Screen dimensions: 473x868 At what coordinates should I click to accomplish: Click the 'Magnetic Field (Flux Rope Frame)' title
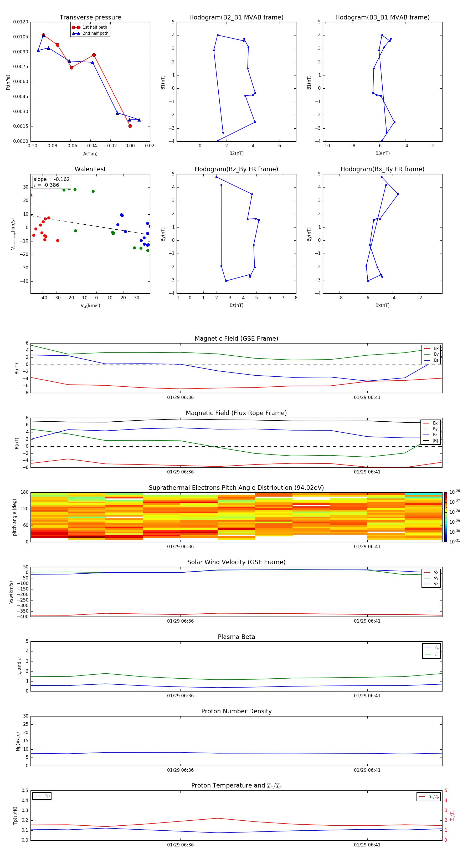tap(236, 413)
